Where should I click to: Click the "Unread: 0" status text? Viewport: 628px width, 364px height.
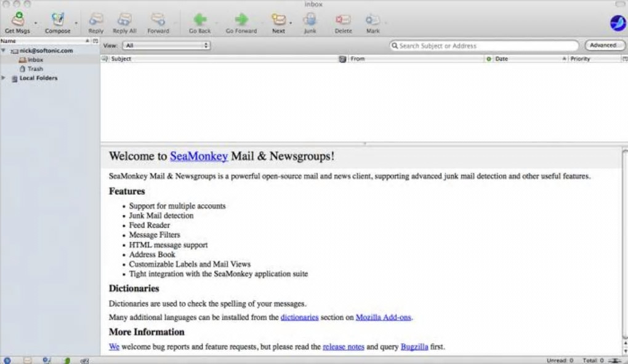click(x=560, y=360)
